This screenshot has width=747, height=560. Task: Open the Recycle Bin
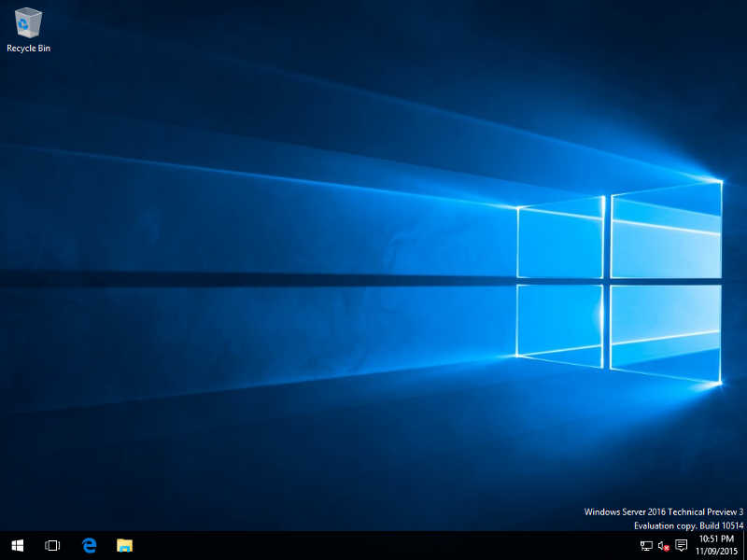coord(28,23)
